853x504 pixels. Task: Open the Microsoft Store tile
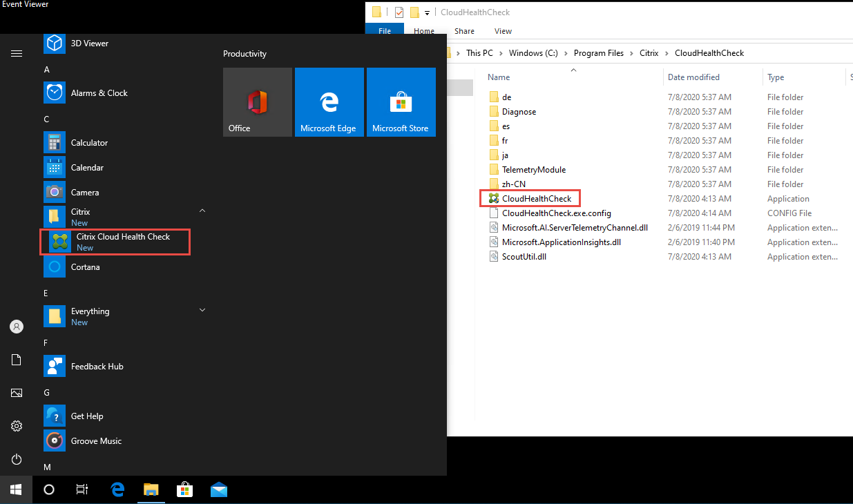pos(401,102)
